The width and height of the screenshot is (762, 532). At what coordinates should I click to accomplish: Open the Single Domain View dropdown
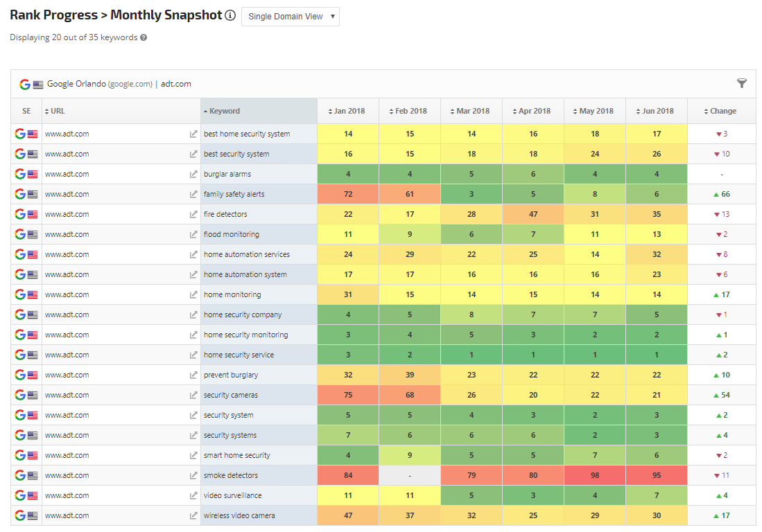pyautogui.click(x=290, y=17)
